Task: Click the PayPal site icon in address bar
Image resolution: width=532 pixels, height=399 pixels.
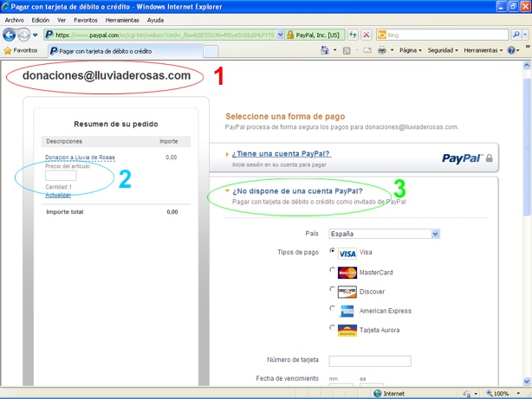Action: pos(49,35)
